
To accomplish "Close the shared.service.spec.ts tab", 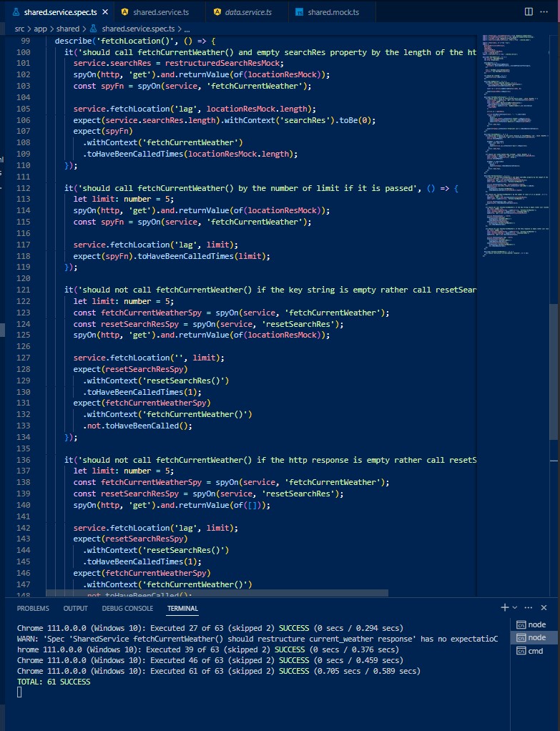I will (105, 12).
